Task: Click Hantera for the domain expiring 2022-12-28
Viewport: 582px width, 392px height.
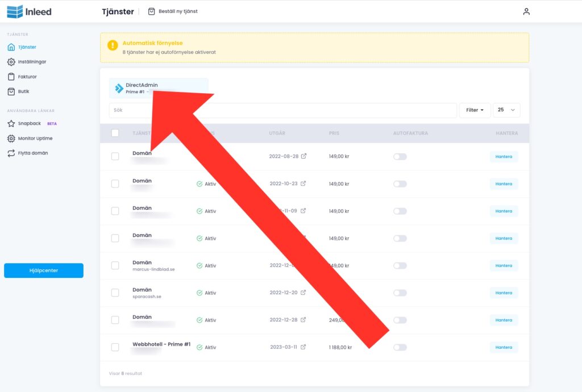Action: pos(504,320)
